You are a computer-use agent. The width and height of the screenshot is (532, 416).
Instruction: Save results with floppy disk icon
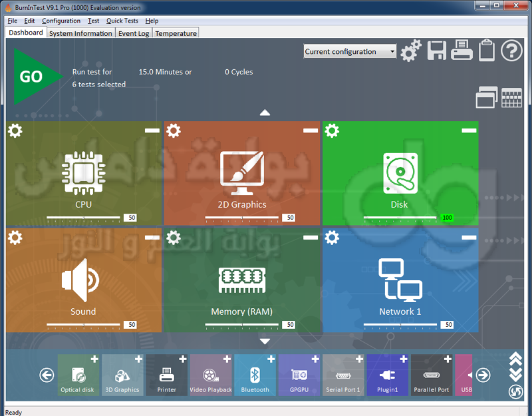[437, 51]
